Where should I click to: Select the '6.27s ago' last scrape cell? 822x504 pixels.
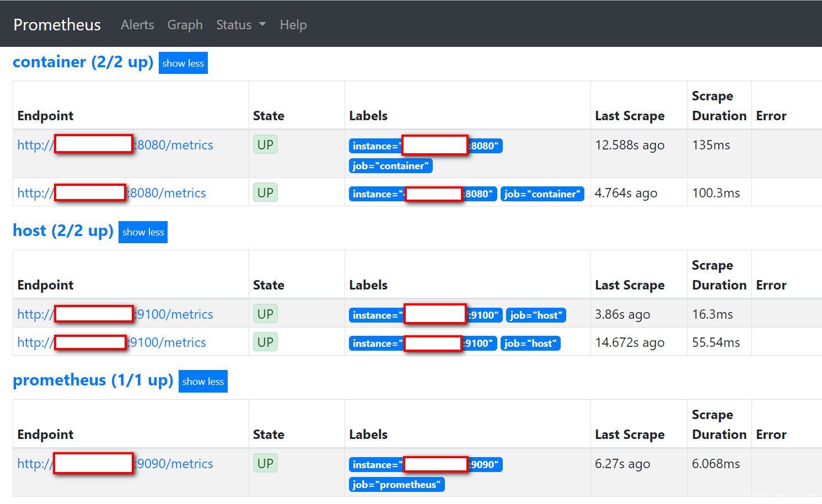click(x=622, y=464)
